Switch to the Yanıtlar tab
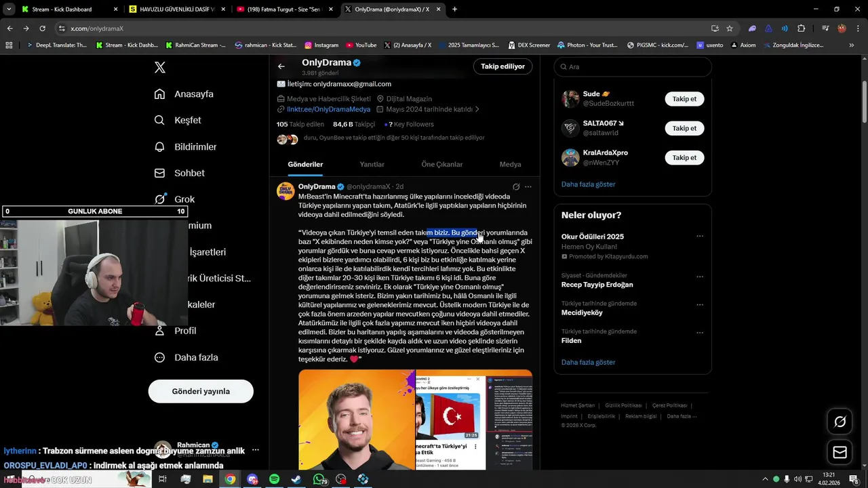Screen dimensions: 868x488 (x=372, y=164)
